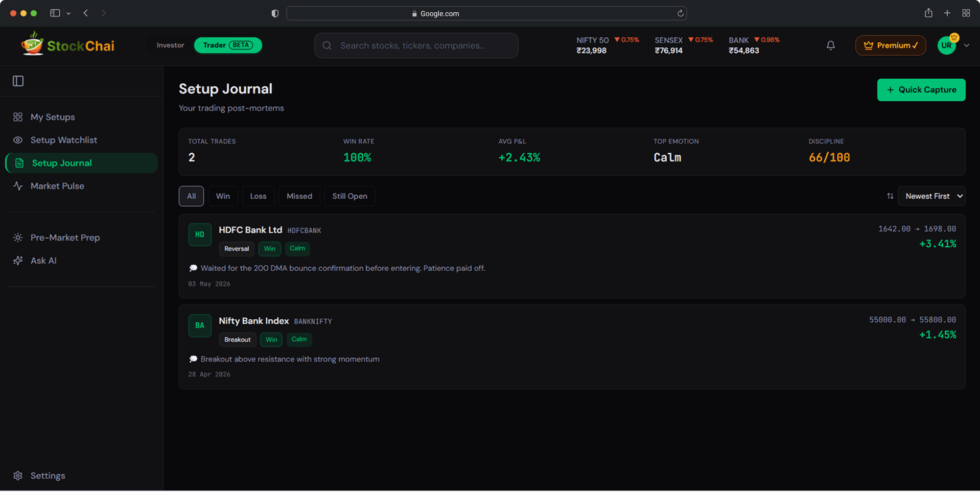This screenshot has width=980, height=494.
Task: Click the 66/100 discipline score
Action: tap(829, 157)
